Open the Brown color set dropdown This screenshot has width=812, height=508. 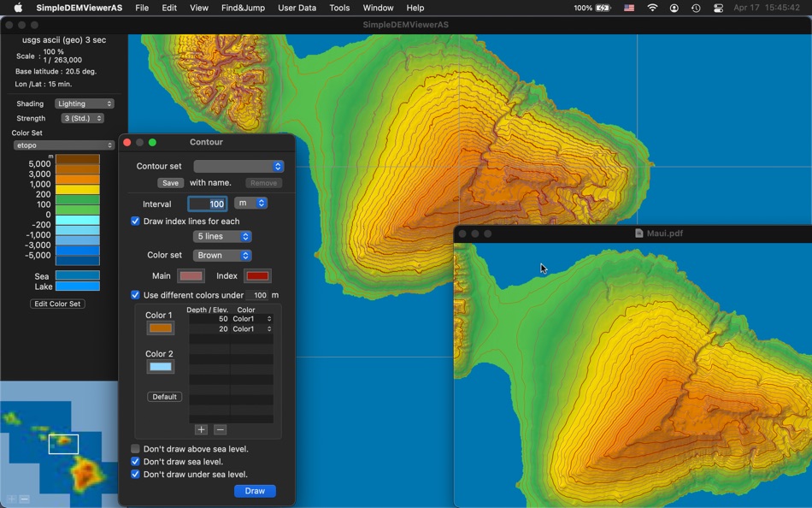[x=221, y=255]
